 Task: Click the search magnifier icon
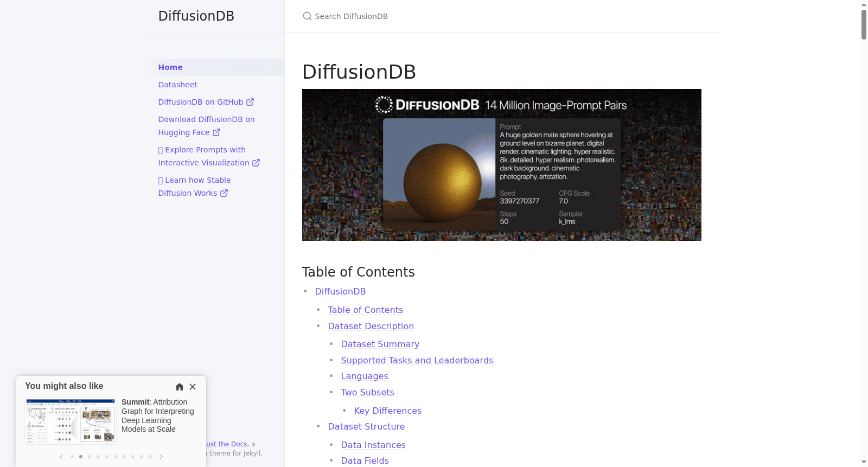point(307,16)
